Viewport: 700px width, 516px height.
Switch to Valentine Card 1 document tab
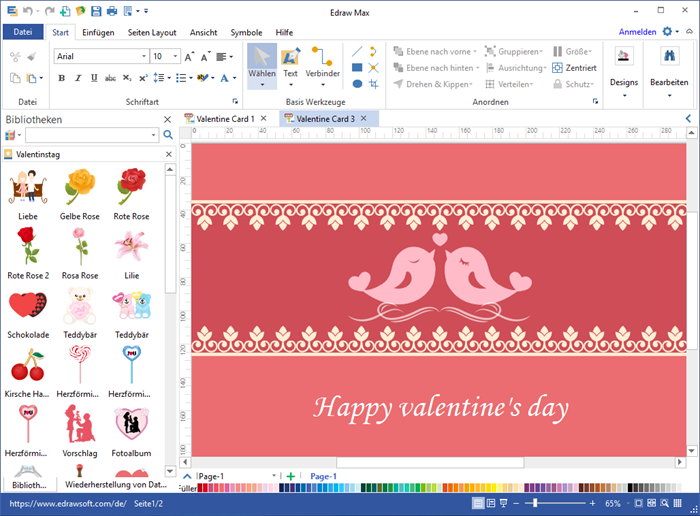point(225,118)
